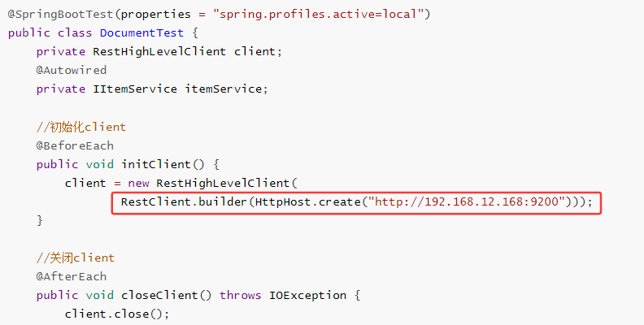Click the @AfterEach annotation
This screenshot has width=644, height=325.
point(72,276)
